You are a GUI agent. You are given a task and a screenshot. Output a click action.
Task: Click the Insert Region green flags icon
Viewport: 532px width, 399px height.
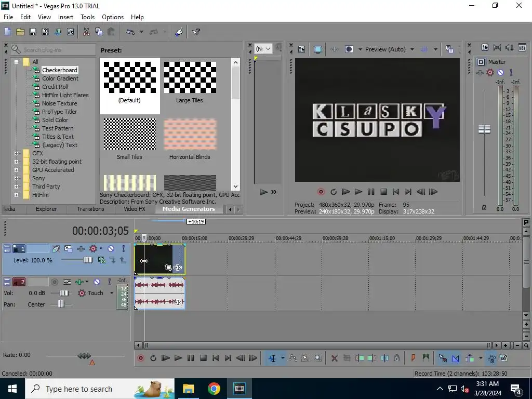click(426, 358)
